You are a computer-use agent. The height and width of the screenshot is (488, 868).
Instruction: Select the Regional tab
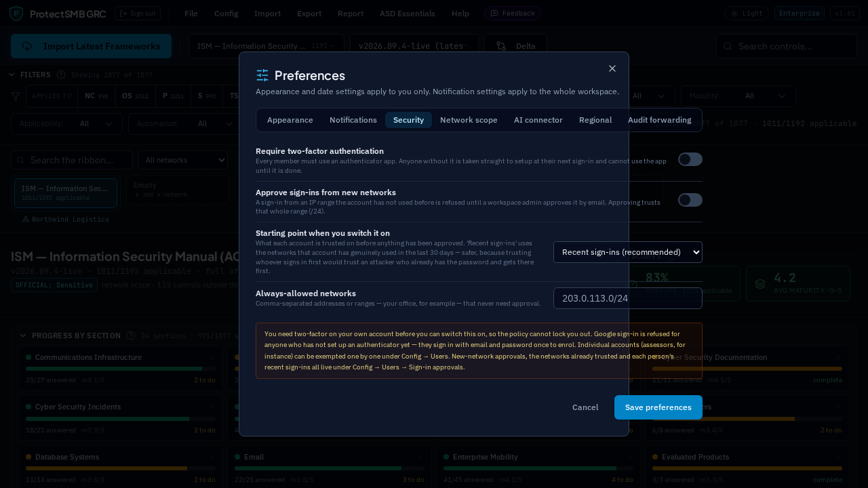[x=595, y=120]
